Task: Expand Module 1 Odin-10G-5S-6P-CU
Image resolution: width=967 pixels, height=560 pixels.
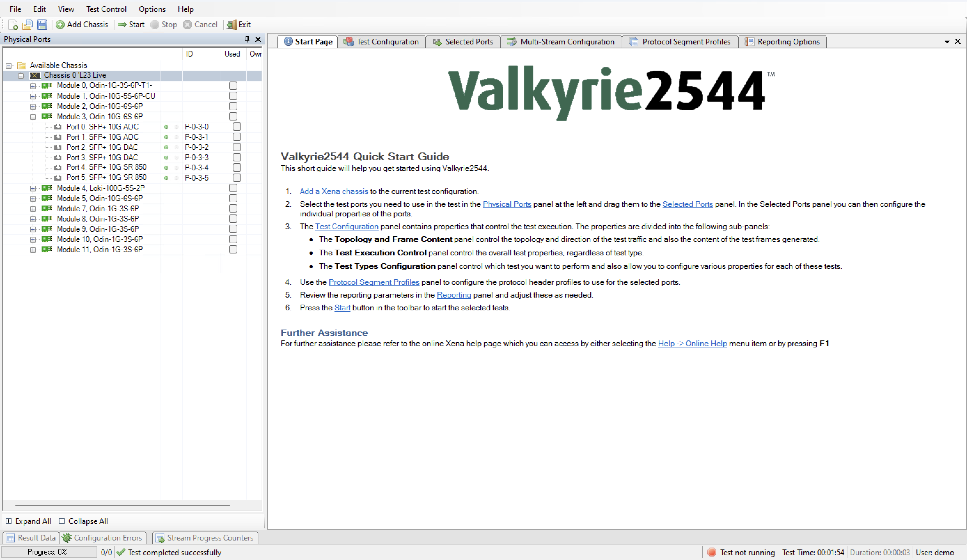Action: tap(33, 96)
